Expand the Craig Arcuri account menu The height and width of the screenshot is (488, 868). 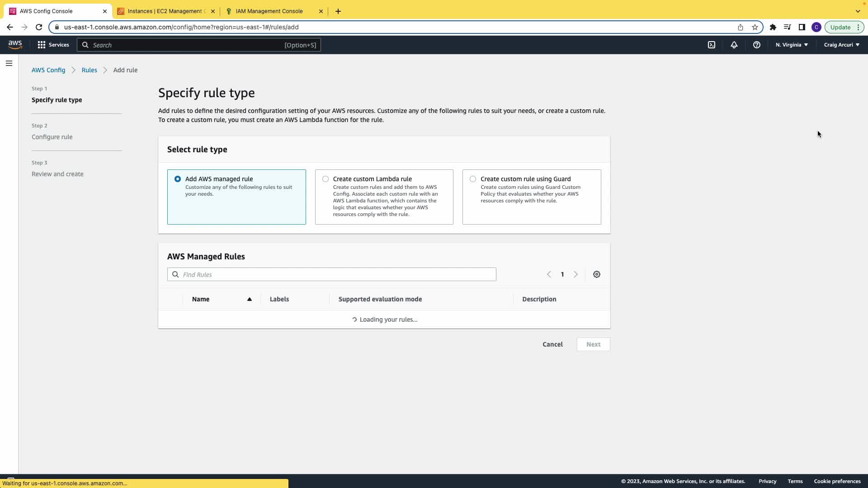pyautogui.click(x=841, y=45)
